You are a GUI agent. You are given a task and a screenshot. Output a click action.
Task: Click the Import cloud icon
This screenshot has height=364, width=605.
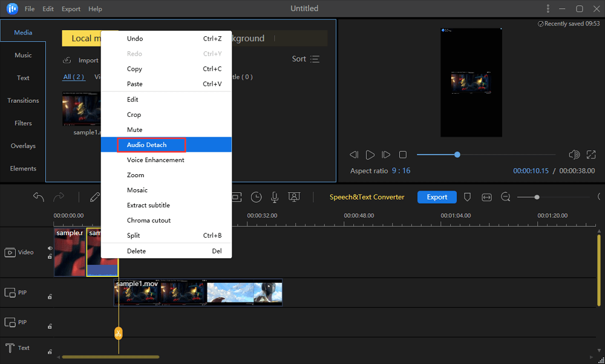click(x=67, y=60)
